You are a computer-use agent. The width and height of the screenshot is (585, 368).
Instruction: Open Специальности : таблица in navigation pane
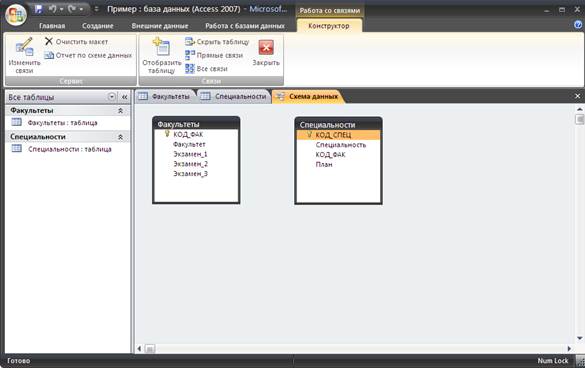[70, 149]
